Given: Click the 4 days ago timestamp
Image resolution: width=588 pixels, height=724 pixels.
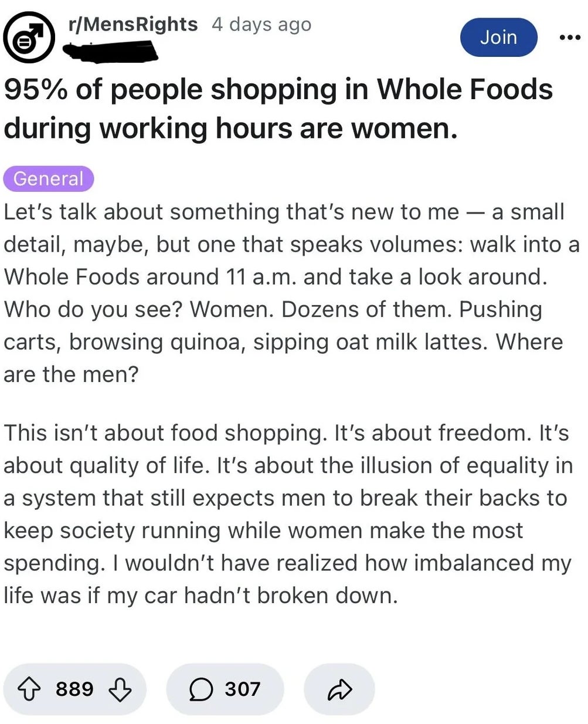Looking at the screenshot, I should (x=261, y=24).
